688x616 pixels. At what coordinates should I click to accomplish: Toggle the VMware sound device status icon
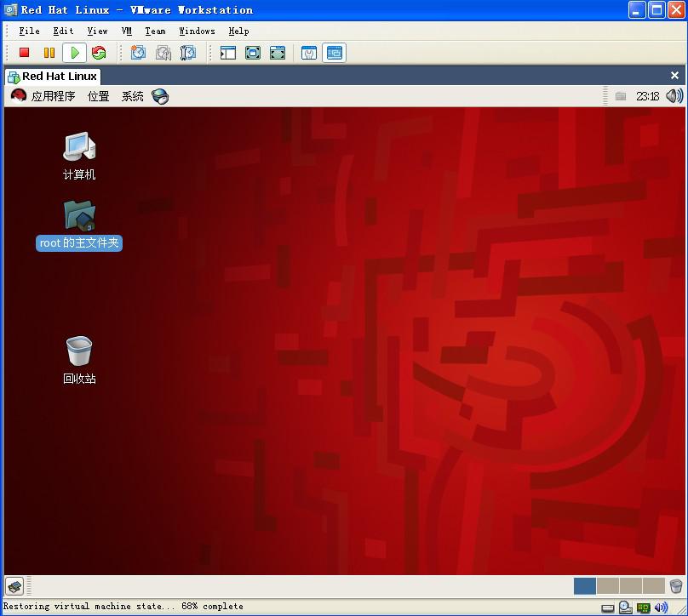(662, 607)
